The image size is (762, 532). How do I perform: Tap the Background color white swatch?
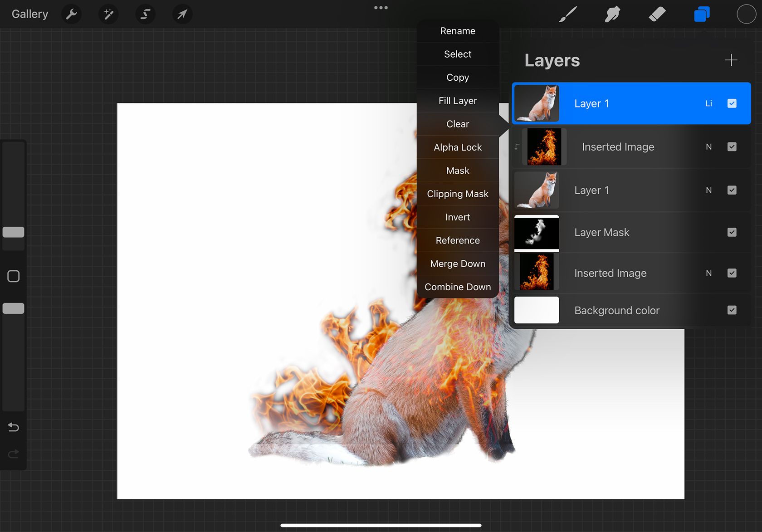[537, 310]
